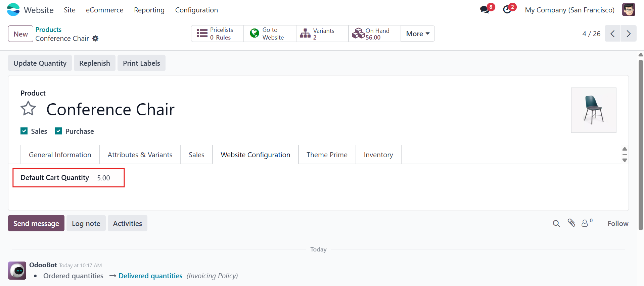This screenshot has height=286, width=644.
Task: Click the 4 / 26 record pager text
Action: pyautogui.click(x=591, y=34)
